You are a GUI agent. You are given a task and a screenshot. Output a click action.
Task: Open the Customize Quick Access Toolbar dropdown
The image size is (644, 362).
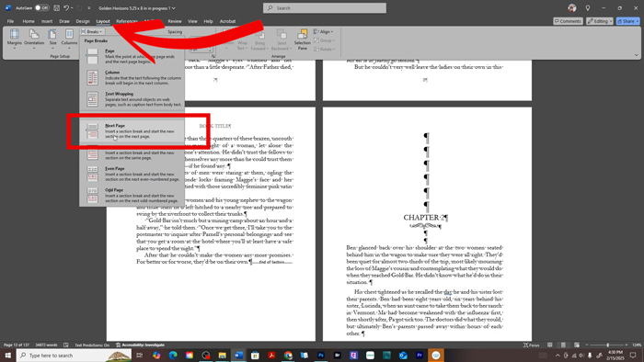pos(89,7)
